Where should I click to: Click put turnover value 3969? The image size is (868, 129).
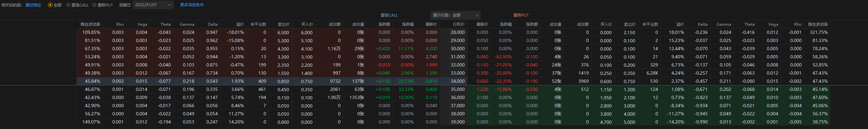[x=583, y=81]
